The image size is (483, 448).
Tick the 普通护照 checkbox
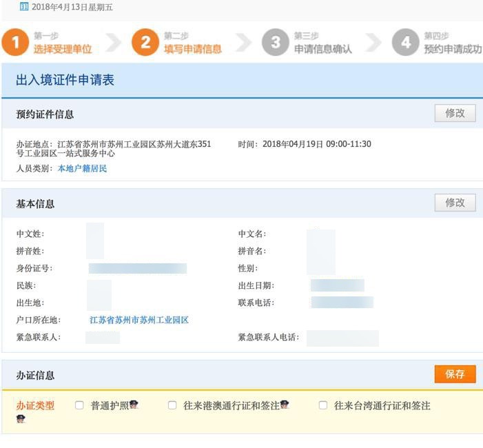click(x=79, y=405)
